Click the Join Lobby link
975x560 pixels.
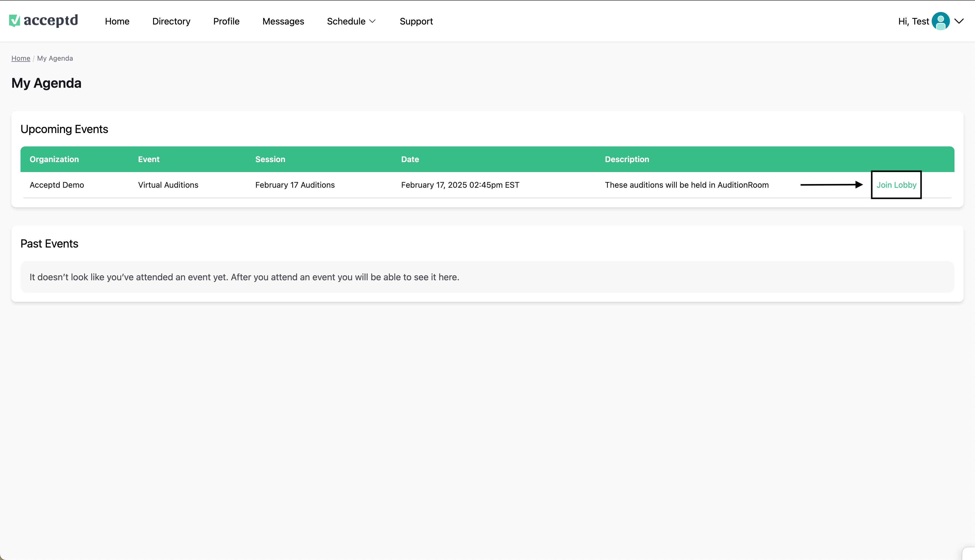click(x=896, y=185)
